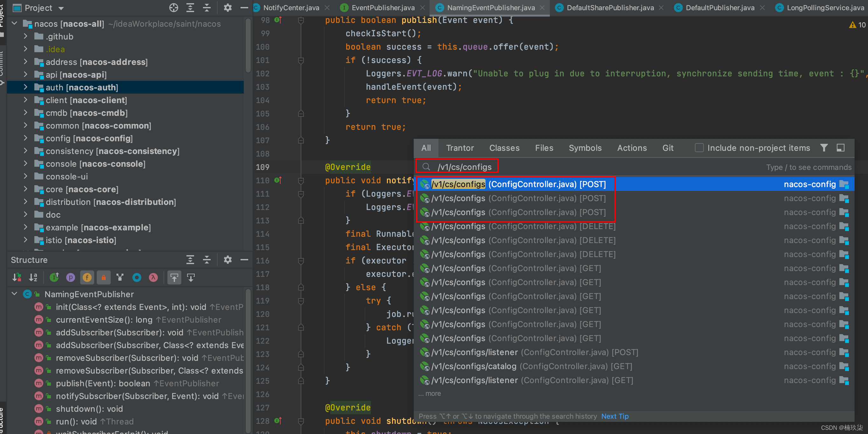Collapse all in Structure panel
The height and width of the screenshot is (434, 868).
pos(207,260)
